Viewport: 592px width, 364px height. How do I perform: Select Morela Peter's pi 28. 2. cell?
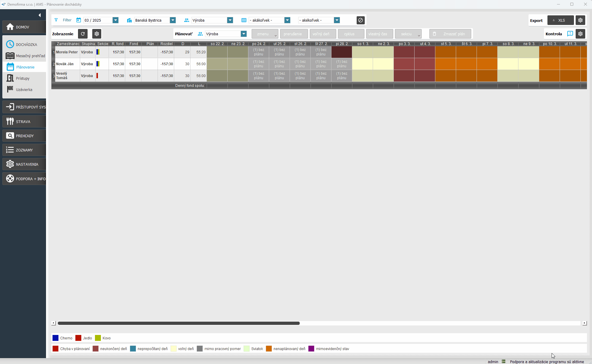coord(342,52)
